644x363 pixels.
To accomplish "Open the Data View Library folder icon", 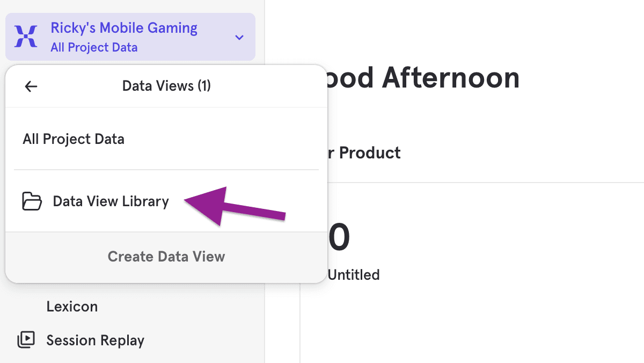I will pyautogui.click(x=32, y=201).
